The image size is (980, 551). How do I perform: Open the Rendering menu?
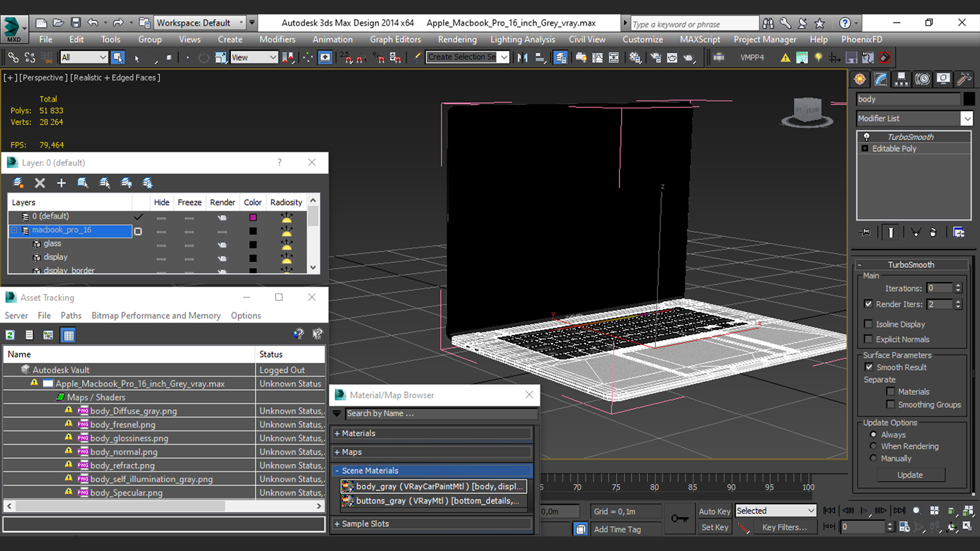point(457,39)
